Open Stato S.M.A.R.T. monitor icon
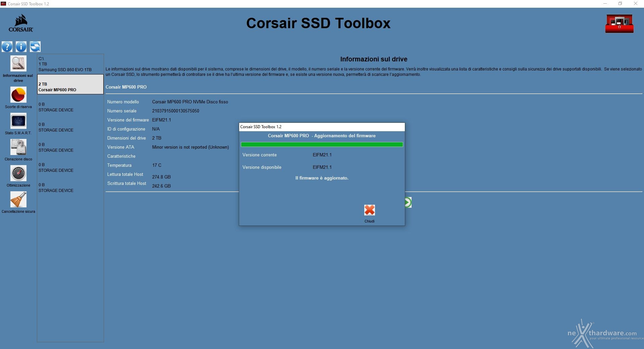Viewport: 644px width, 349px height. (18, 121)
